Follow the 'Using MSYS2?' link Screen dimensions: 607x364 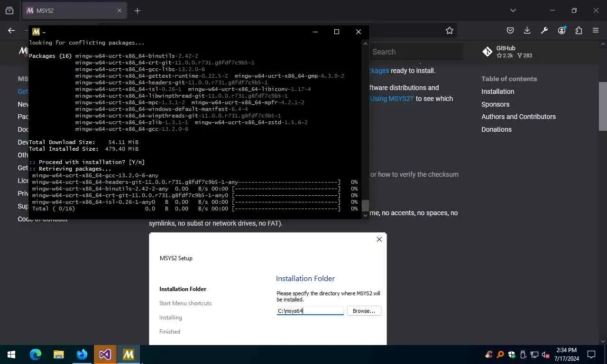[392, 99]
